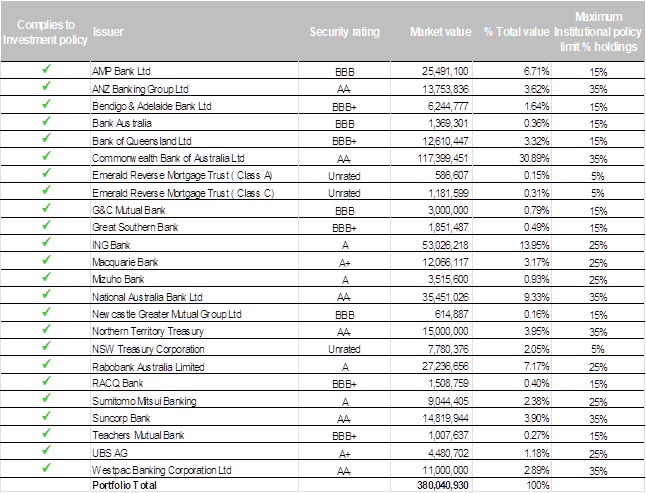Click the tick in the Mizuho Bank row
This screenshot has height=493, width=646.
[x=46, y=277]
